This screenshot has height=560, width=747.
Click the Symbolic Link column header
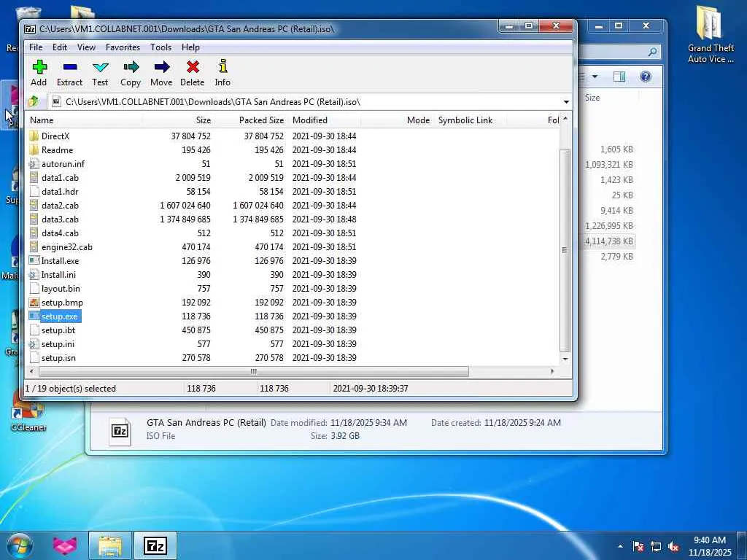tap(471, 120)
